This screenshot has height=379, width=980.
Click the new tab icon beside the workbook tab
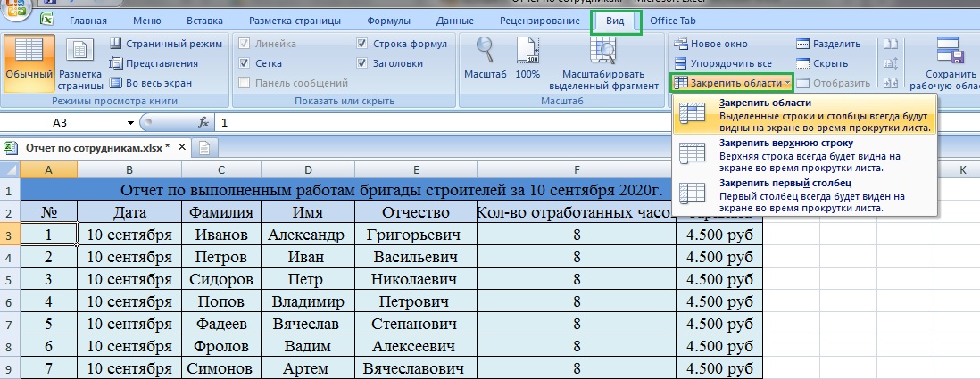pos(203,147)
